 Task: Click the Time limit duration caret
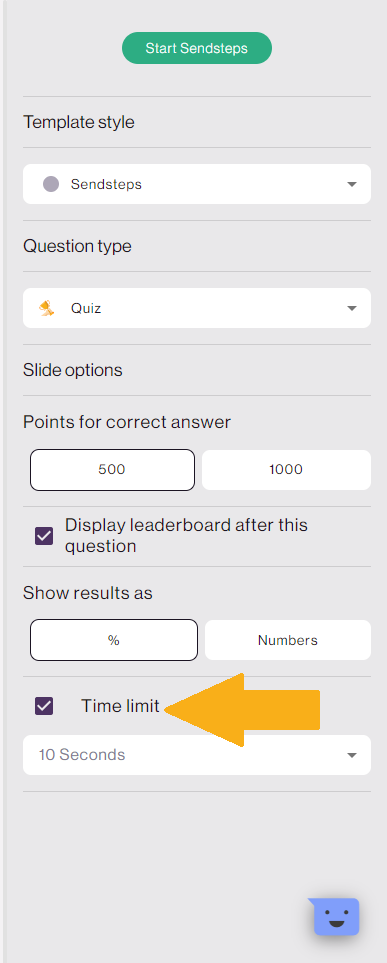[351, 755]
